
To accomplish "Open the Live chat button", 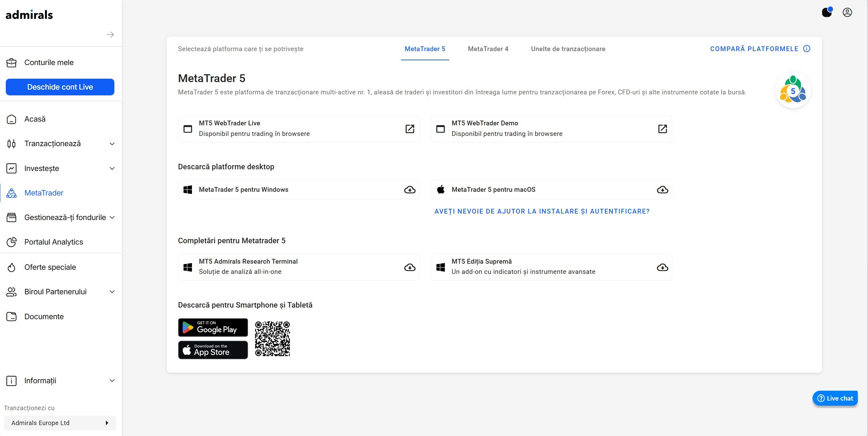I will [x=835, y=398].
